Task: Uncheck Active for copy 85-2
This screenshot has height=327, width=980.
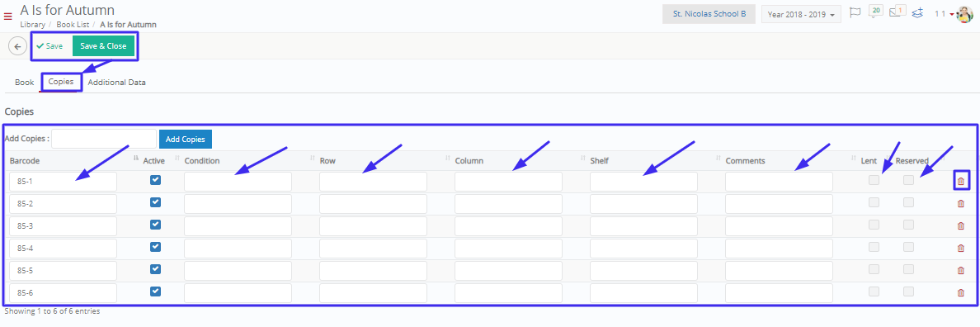Action: 156,202
